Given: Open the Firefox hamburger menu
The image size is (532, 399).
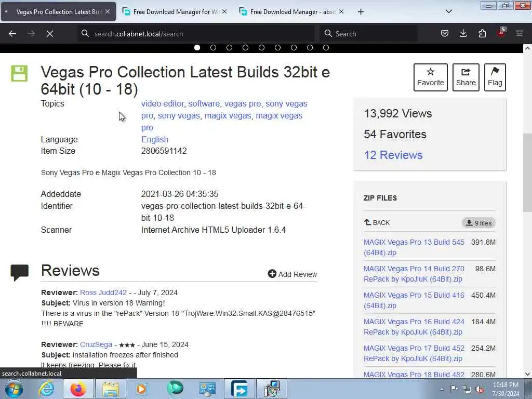Looking at the screenshot, I should click(520, 33).
